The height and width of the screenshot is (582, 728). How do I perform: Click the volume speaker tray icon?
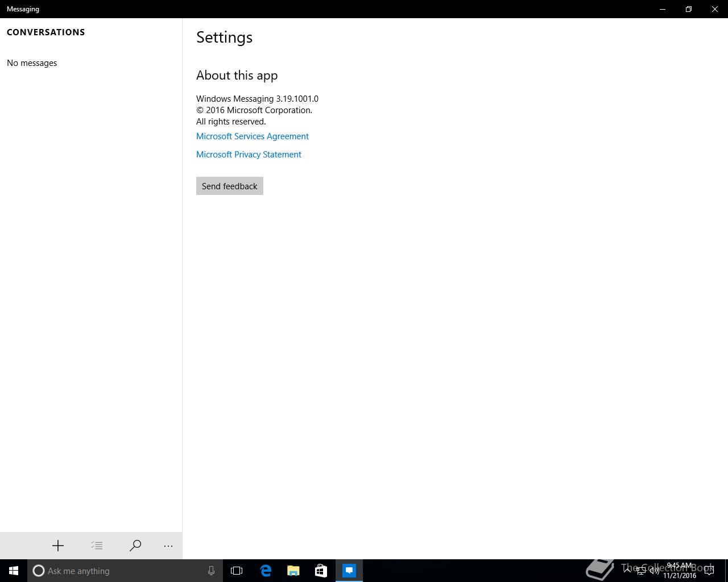click(x=654, y=571)
